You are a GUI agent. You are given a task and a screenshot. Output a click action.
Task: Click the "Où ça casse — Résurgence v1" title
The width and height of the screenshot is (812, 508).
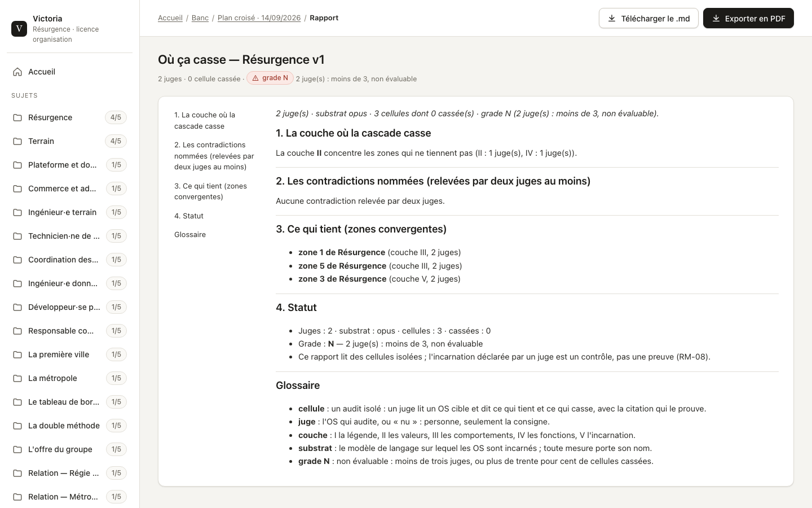coord(241,60)
